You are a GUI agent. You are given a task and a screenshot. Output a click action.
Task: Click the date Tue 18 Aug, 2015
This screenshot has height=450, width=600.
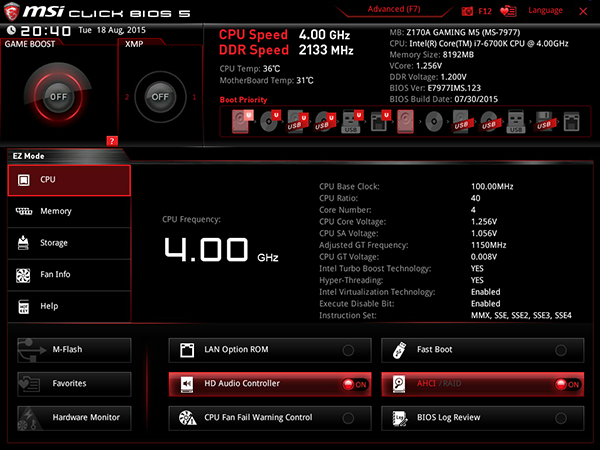(x=112, y=30)
